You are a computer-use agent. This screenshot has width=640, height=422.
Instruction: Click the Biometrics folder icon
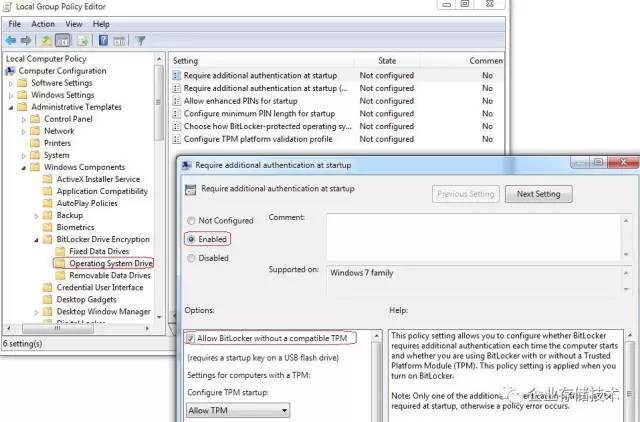47,227
